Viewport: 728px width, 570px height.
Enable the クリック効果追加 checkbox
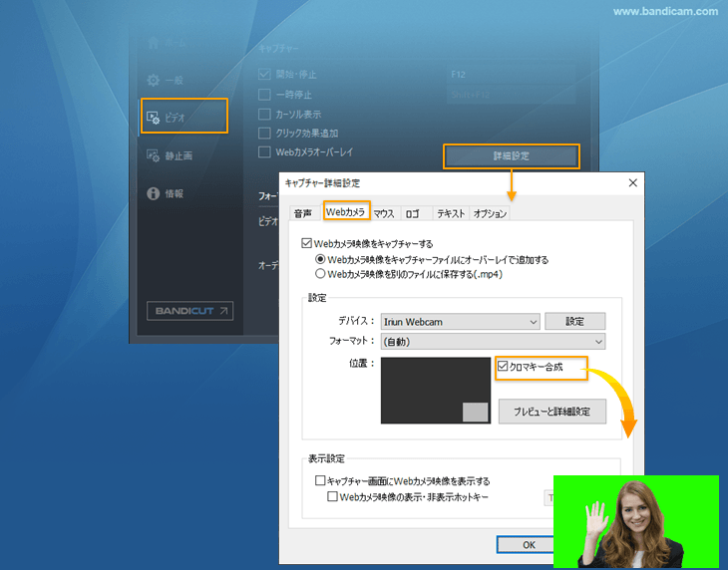pos(264,134)
